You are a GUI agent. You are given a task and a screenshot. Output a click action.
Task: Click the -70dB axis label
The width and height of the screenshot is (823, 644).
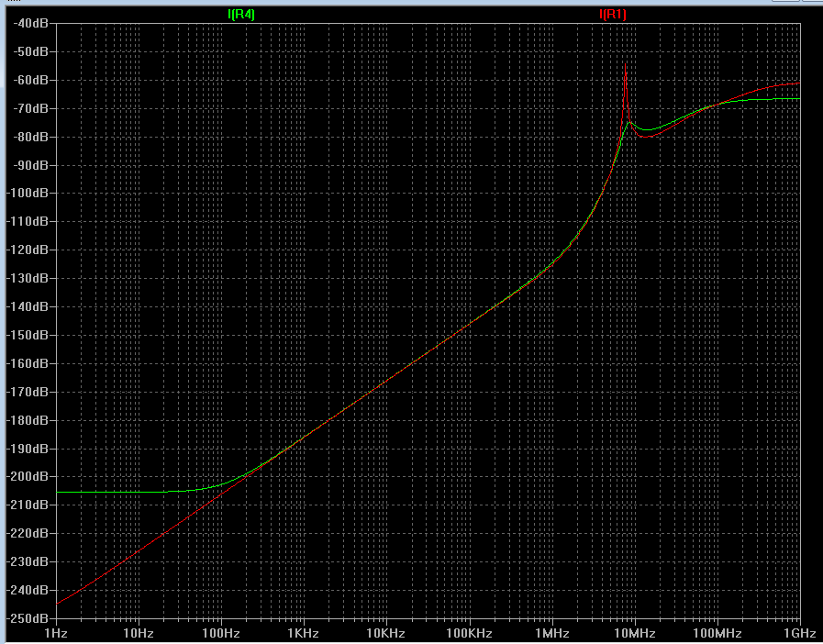coord(29,108)
